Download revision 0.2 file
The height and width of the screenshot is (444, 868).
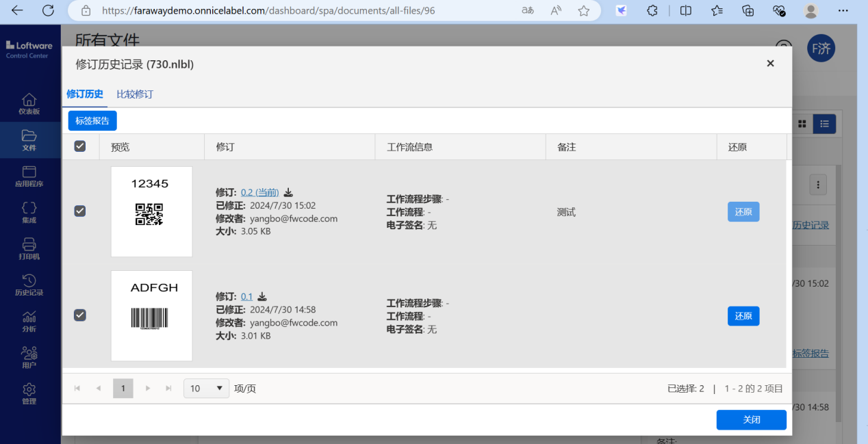pyautogui.click(x=288, y=192)
